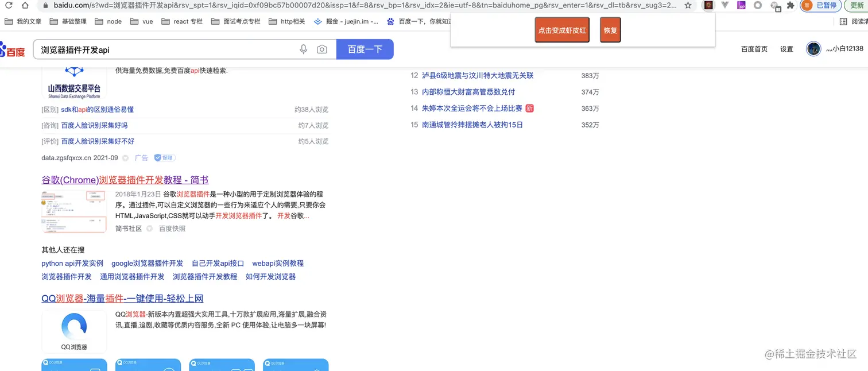Click the 恢复 popup button

pyautogui.click(x=610, y=30)
